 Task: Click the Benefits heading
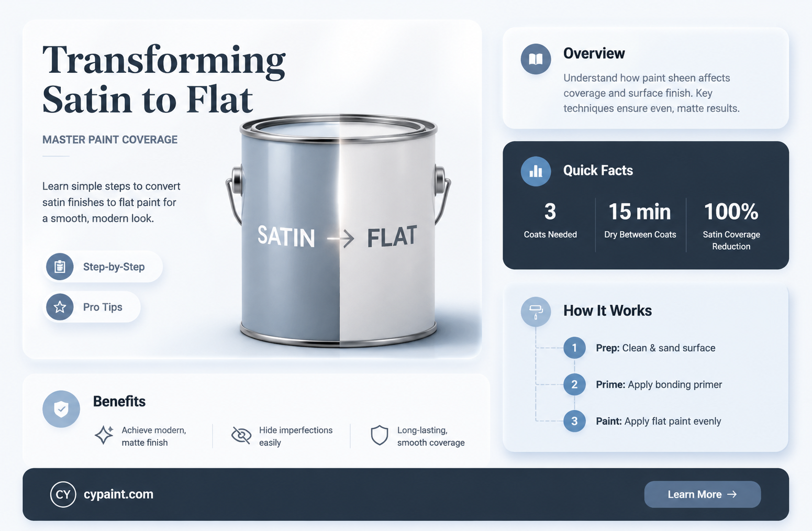point(119,402)
